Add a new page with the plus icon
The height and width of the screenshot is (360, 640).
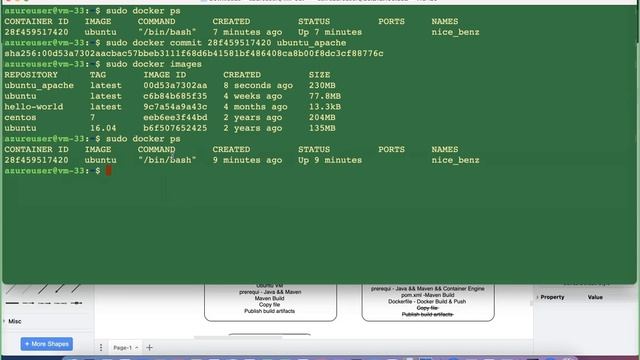click(149, 348)
